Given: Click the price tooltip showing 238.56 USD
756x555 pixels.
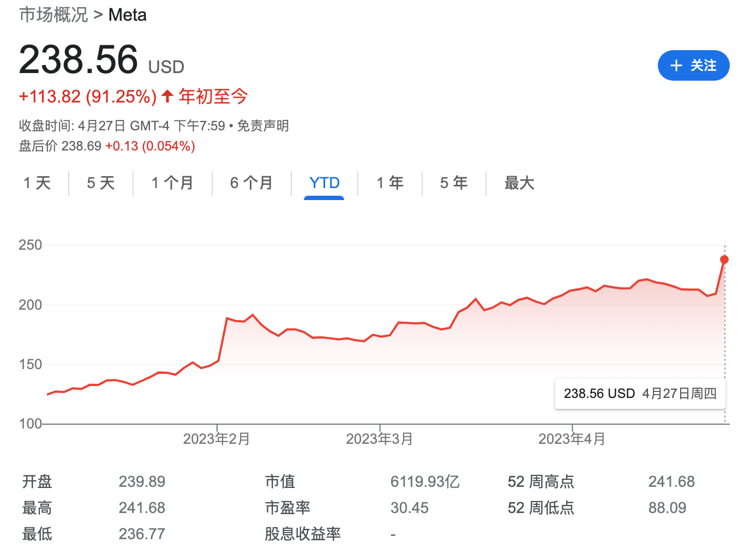Looking at the screenshot, I should click(639, 393).
